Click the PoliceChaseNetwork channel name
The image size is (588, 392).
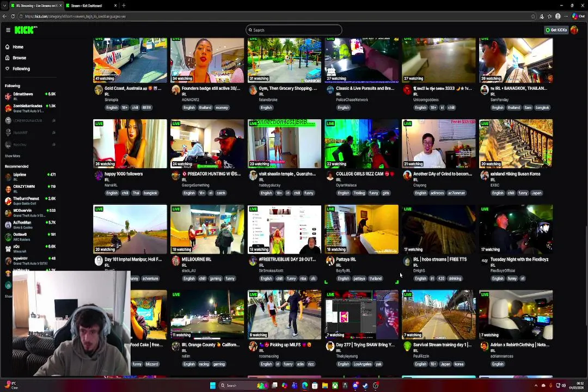point(352,100)
